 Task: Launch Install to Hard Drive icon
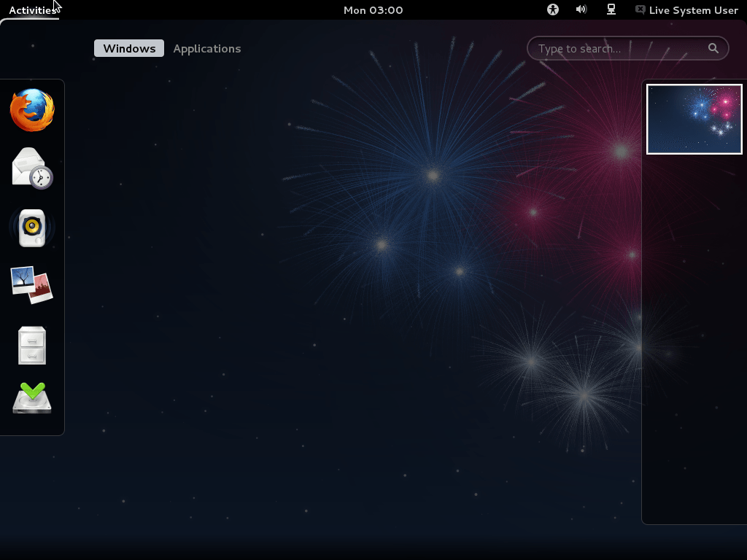pyautogui.click(x=32, y=398)
